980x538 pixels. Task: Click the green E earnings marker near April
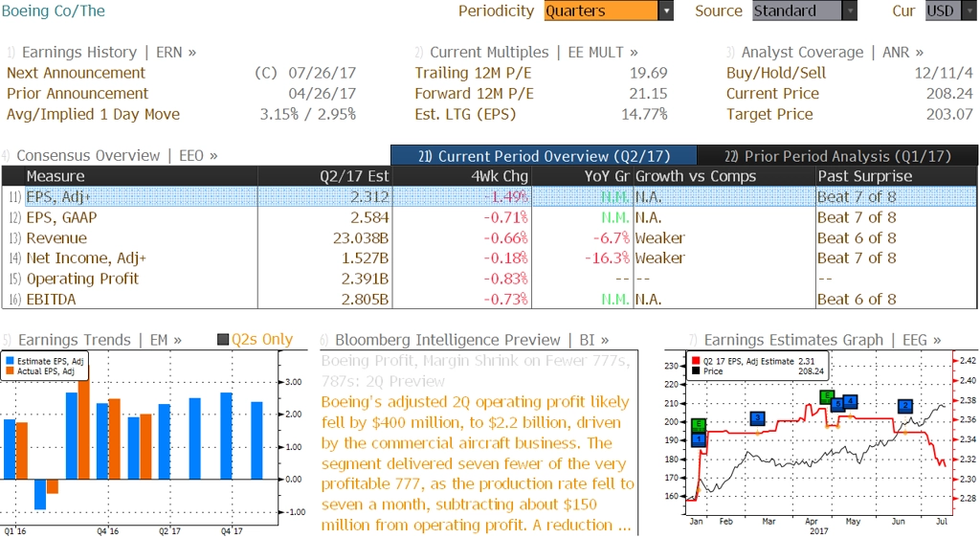(x=826, y=396)
